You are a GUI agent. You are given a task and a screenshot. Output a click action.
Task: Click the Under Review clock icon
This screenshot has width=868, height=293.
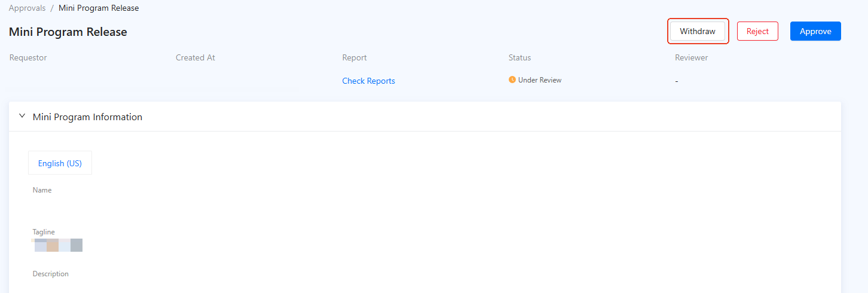pos(512,80)
